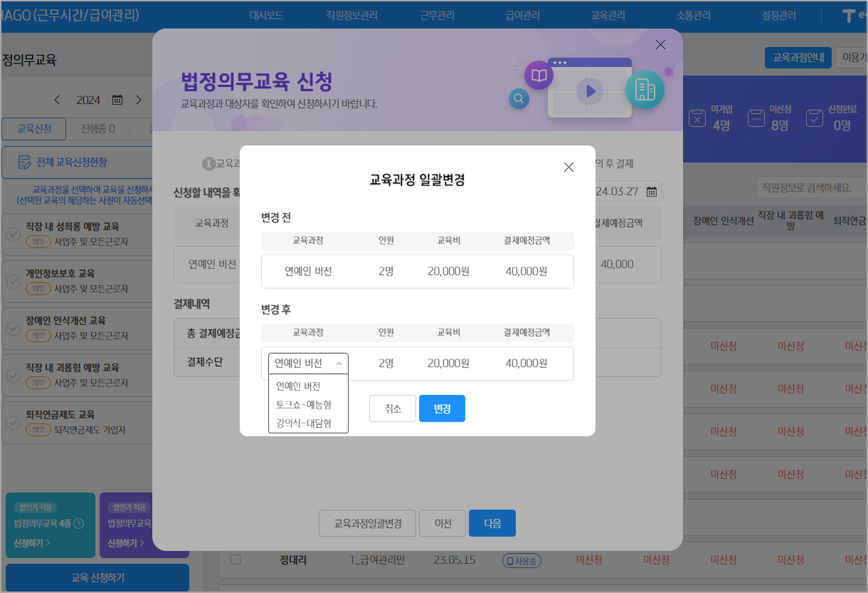Go to next year arrow

pos(139,100)
